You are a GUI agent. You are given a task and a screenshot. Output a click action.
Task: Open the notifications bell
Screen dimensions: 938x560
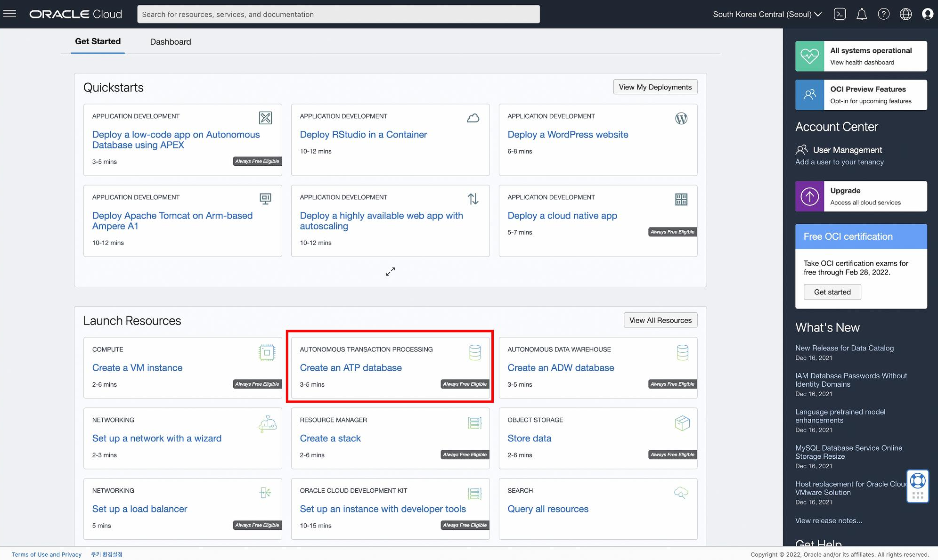(x=862, y=14)
